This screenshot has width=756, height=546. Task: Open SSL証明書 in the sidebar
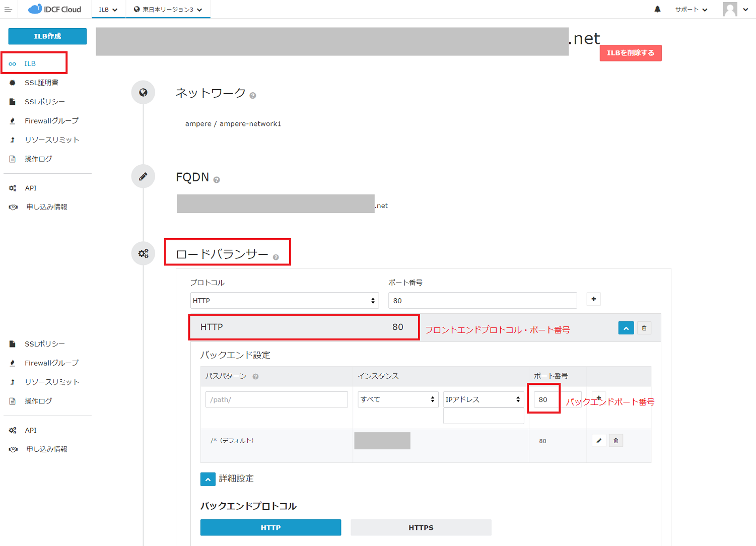tap(41, 83)
